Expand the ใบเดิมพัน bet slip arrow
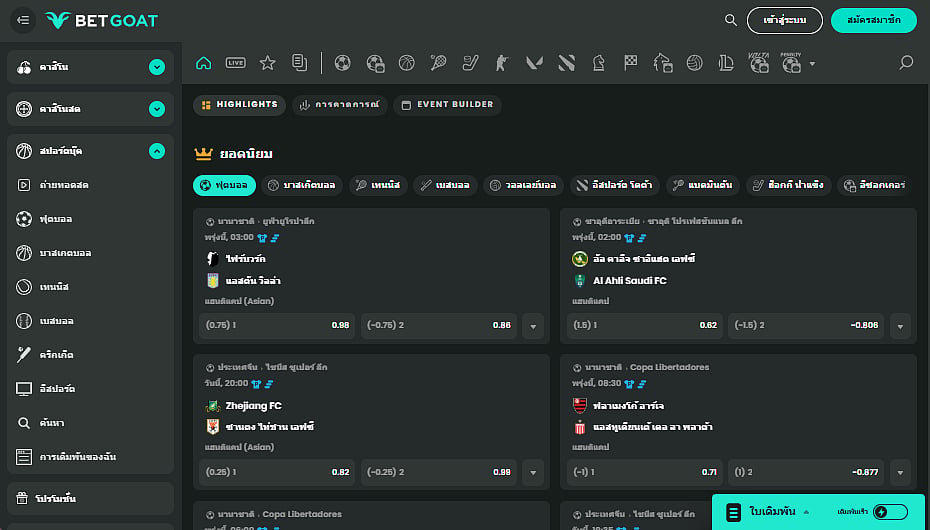 coord(806,512)
